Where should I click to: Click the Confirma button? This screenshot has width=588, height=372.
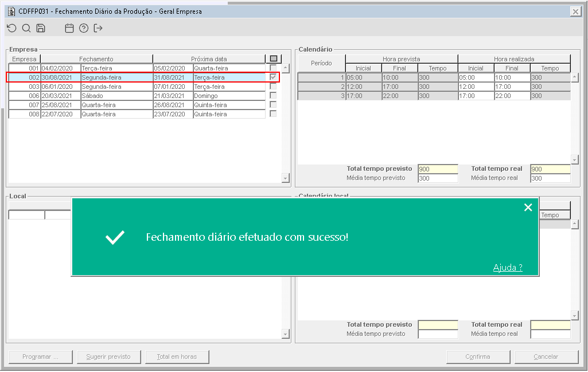point(478,357)
